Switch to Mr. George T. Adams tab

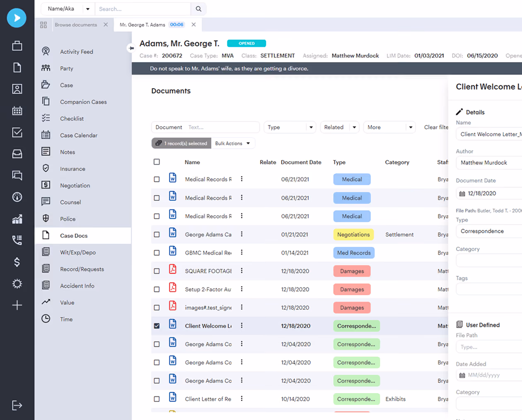tap(143, 25)
